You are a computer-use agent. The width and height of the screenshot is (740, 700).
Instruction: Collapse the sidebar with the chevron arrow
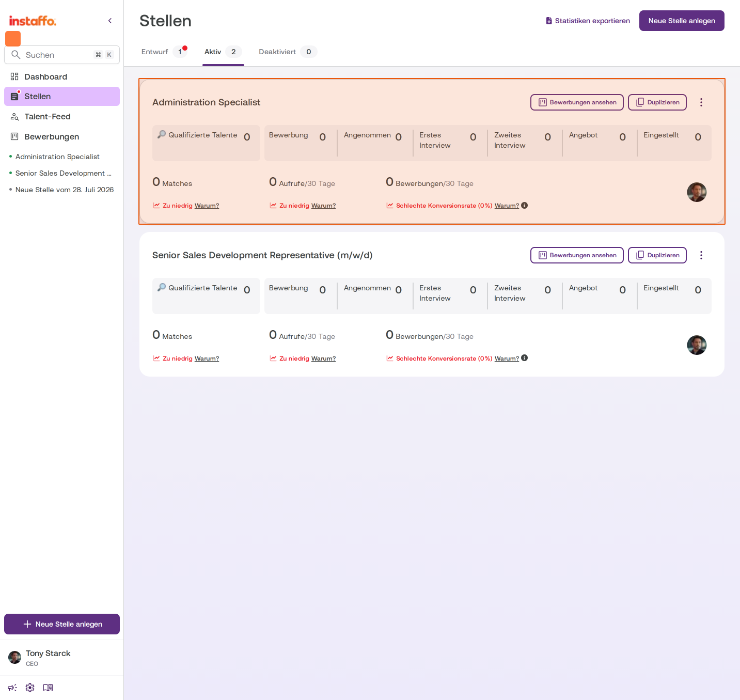[110, 21]
